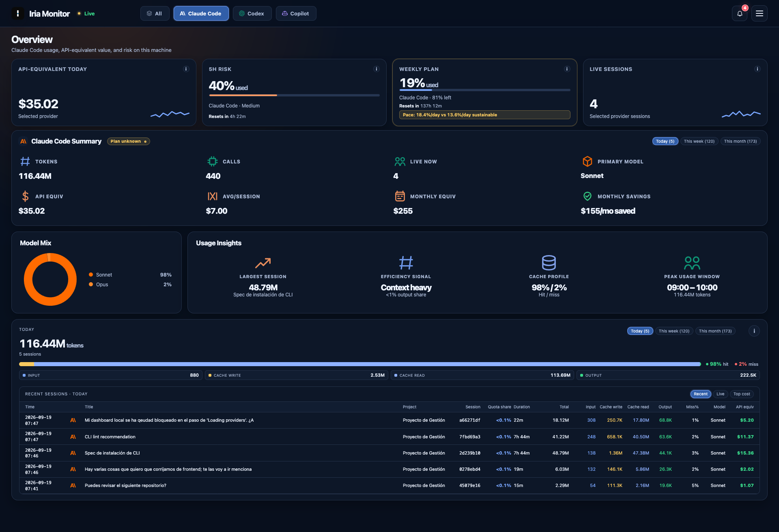This screenshot has width=779, height=532.
Task: Open the 'CLI lint recommendation' session row
Action: 389,437
